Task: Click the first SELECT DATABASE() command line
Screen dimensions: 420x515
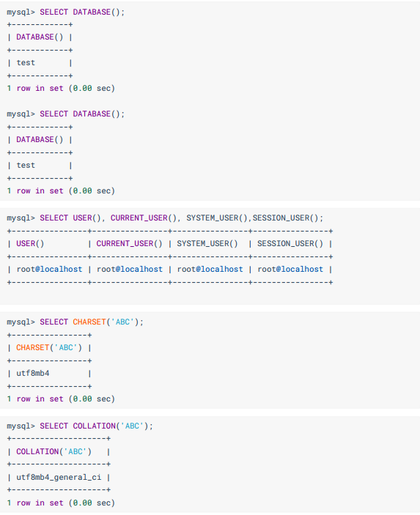Action: coord(66,12)
